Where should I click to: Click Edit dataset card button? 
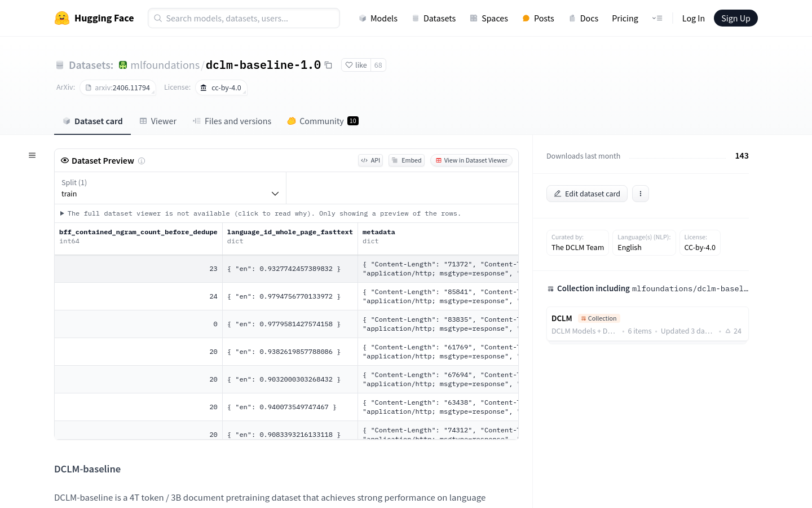[x=587, y=194]
